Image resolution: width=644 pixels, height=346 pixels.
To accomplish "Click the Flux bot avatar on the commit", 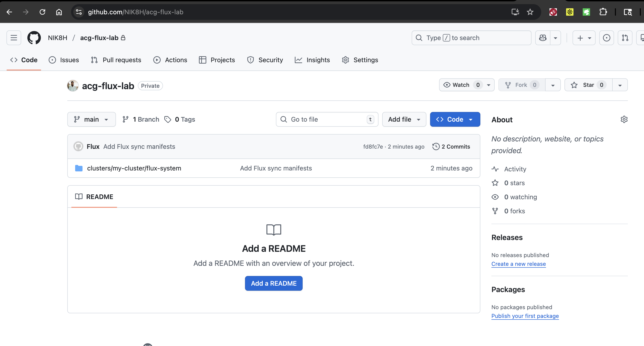I will click(x=78, y=147).
